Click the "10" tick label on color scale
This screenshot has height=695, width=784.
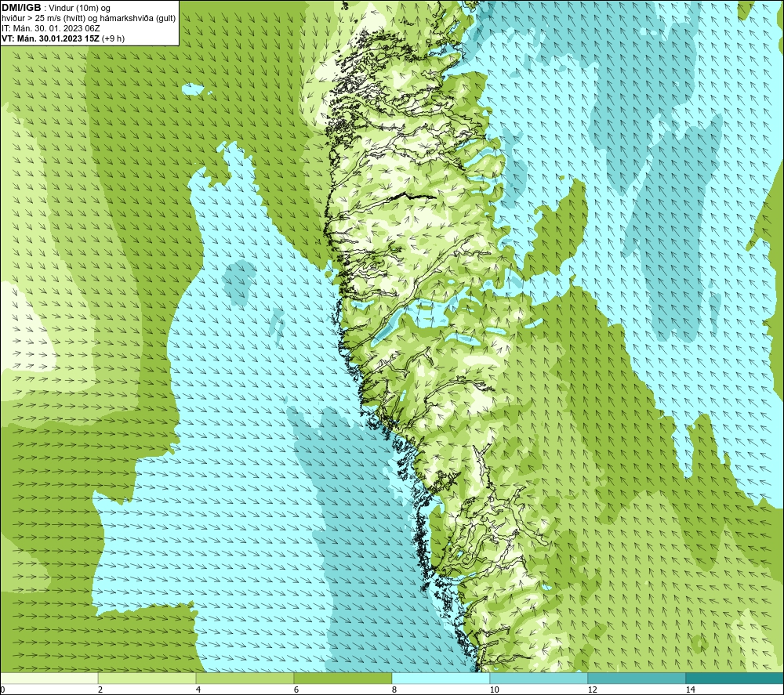click(x=494, y=690)
